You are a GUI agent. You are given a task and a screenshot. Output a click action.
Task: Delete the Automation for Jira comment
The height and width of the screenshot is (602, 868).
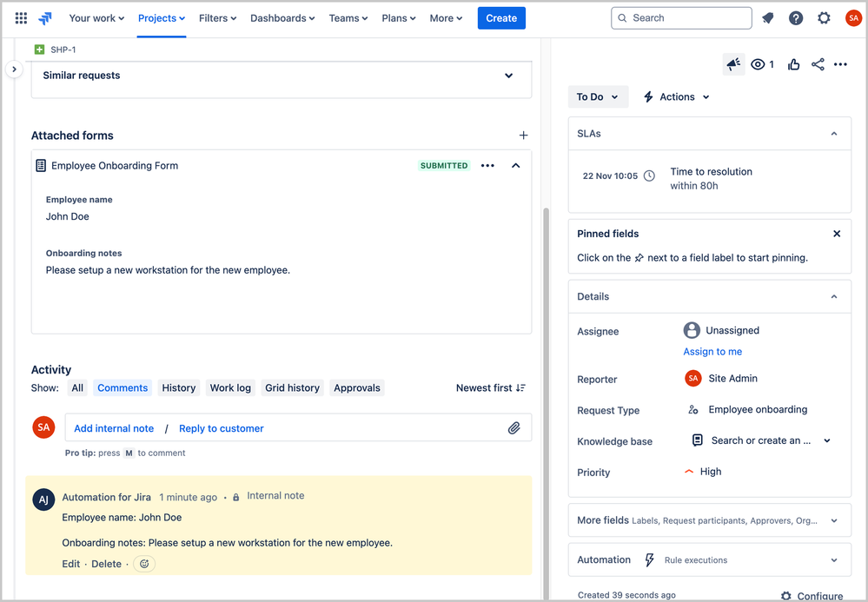pyautogui.click(x=106, y=564)
